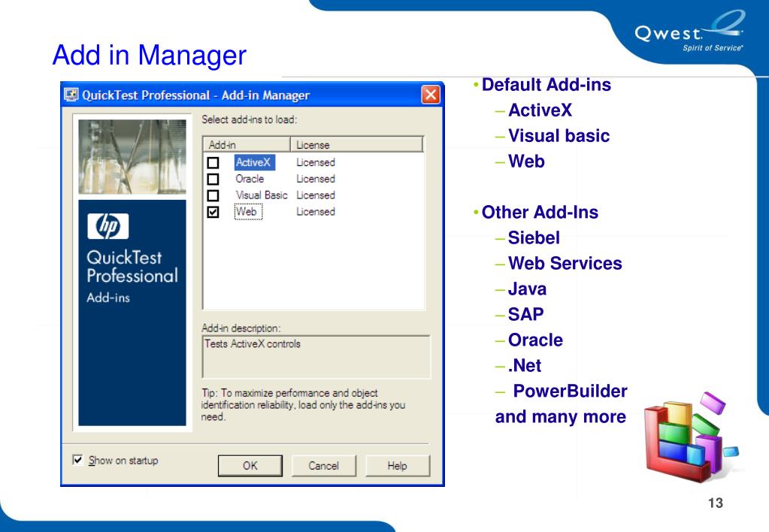769x532 pixels.
Task: Click the HP logo in the side panel
Action: click(x=108, y=226)
